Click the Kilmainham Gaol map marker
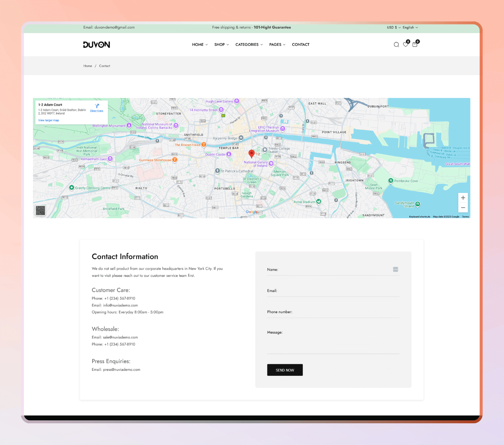The width and height of the screenshot is (504, 445). [x=110, y=159]
